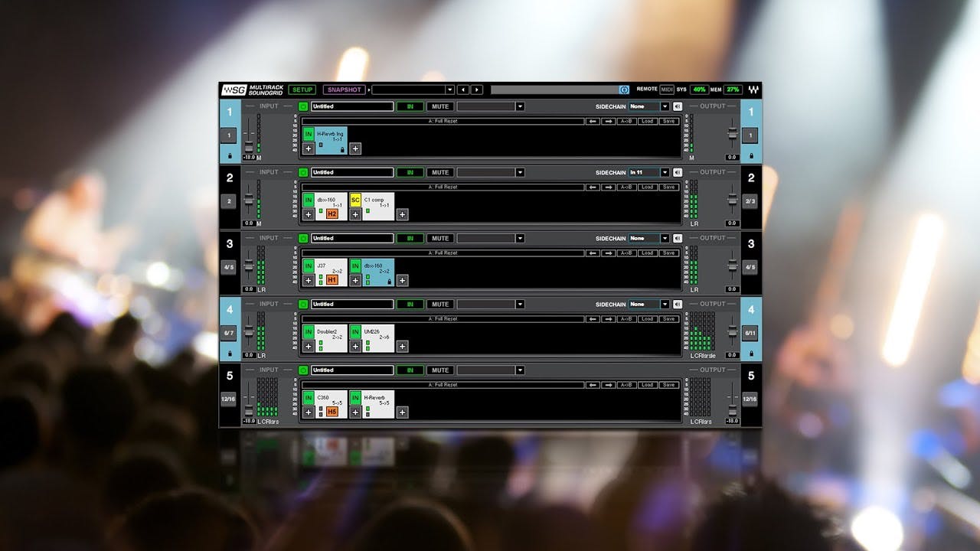Click the power icon on rack 1
The width and height of the screenshot is (980, 551).
click(x=303, y=106)
